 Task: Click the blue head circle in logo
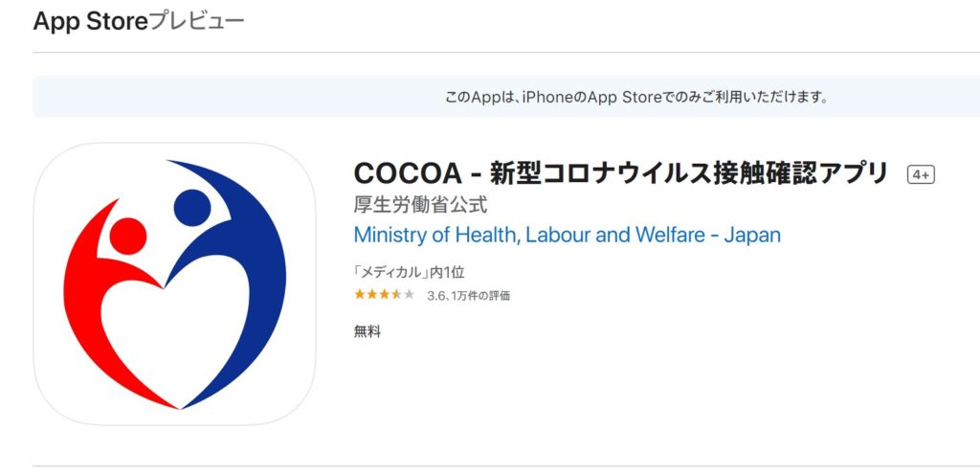coord(192,208)
